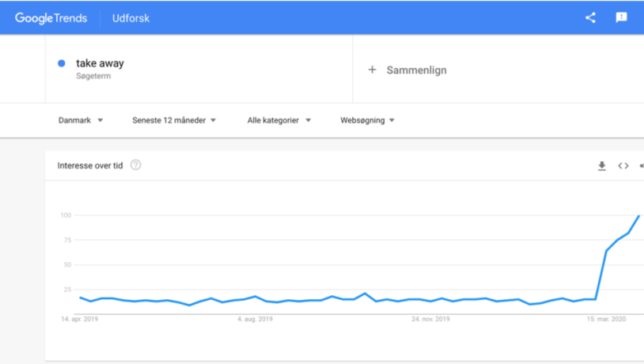644x364 pixels.
Task: Expand the Alle kategorier dropdown
Action: [278, 120]
